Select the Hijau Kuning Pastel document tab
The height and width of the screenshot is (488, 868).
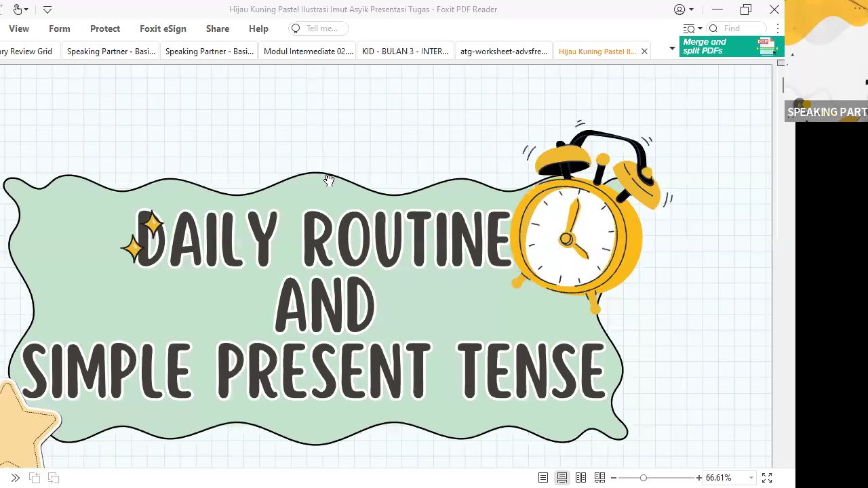(597, 51)
